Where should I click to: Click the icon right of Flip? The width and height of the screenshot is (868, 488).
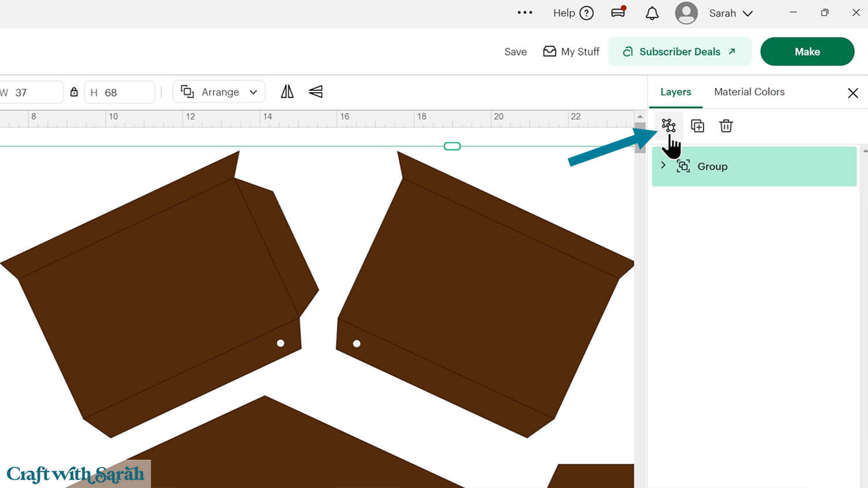(x=315, y=91)
